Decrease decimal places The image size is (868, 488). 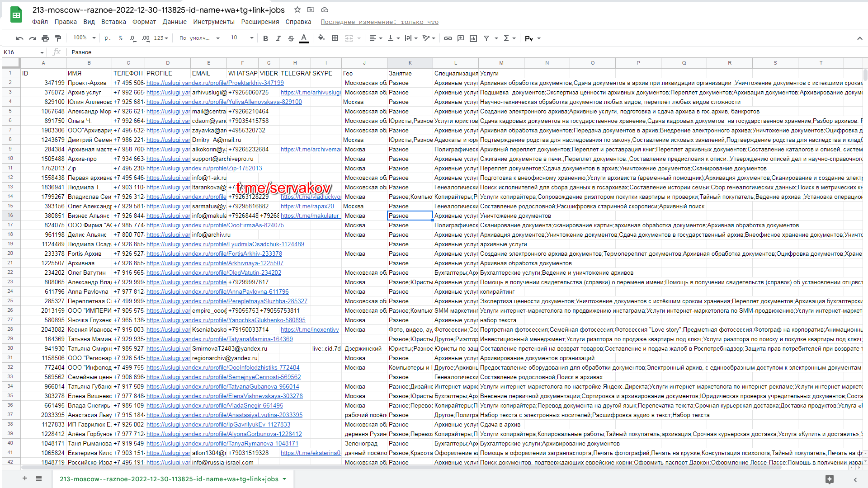tap(132, 38)
